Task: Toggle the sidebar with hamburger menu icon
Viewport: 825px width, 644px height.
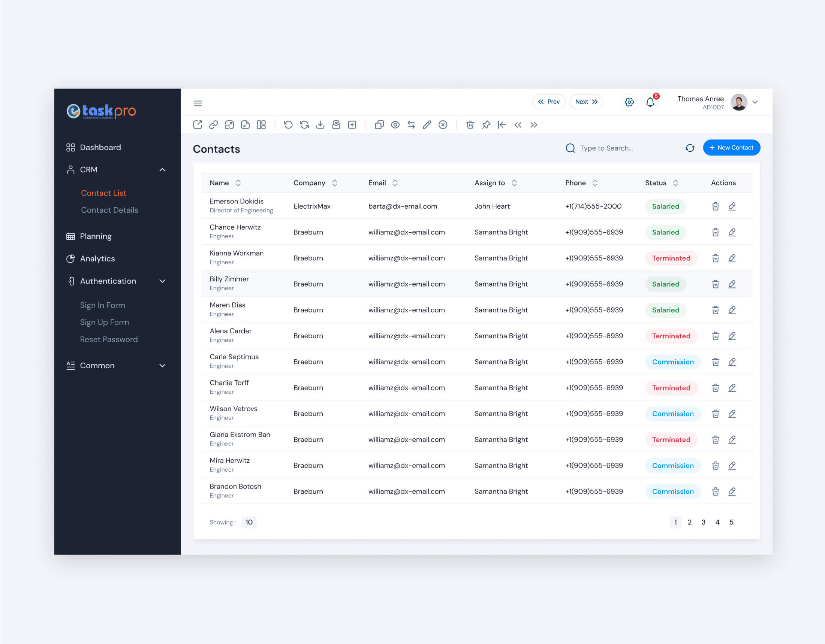Action: tap(198, 103)
